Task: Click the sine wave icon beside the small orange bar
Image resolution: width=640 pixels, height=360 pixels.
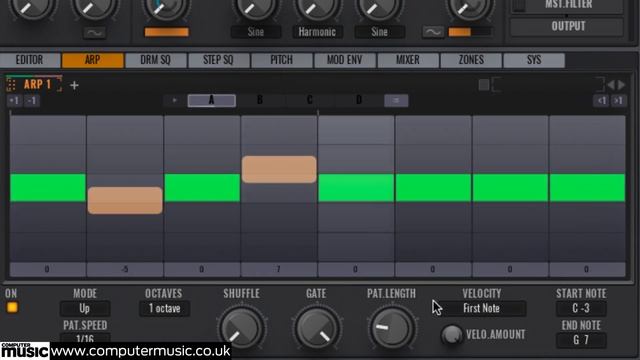Action: [433, 32]
